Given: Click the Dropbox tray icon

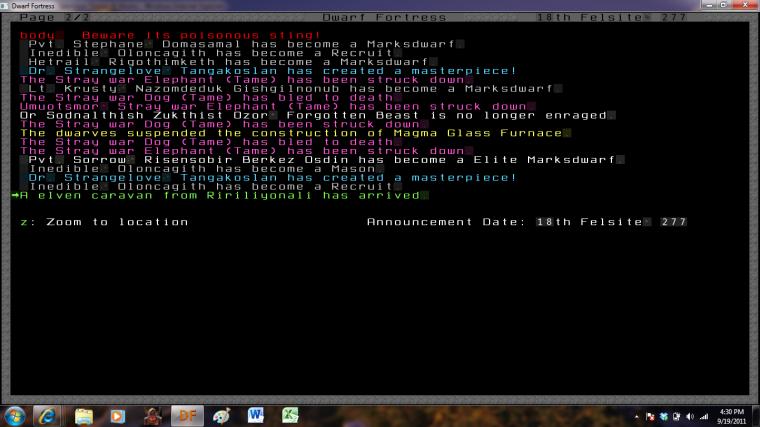Looking at the screenshot, I should point(664,417).
